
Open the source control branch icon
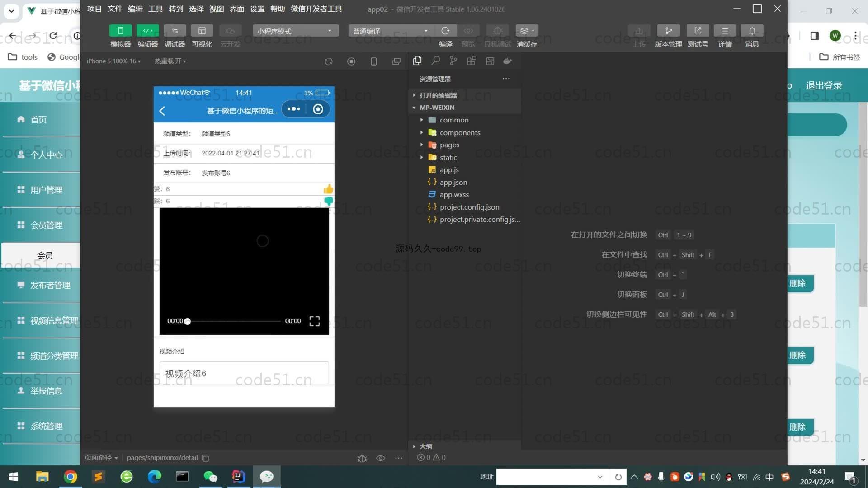coord(453,61)
